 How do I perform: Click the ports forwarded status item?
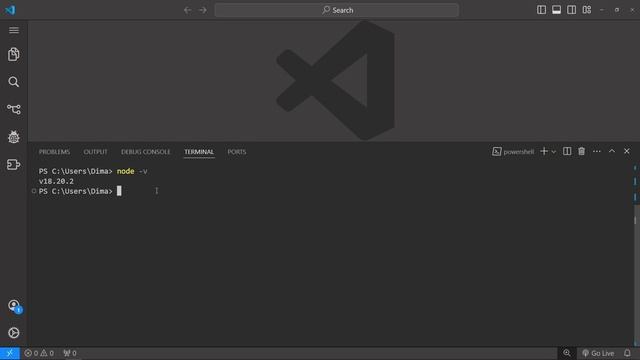tap(70, 353)
